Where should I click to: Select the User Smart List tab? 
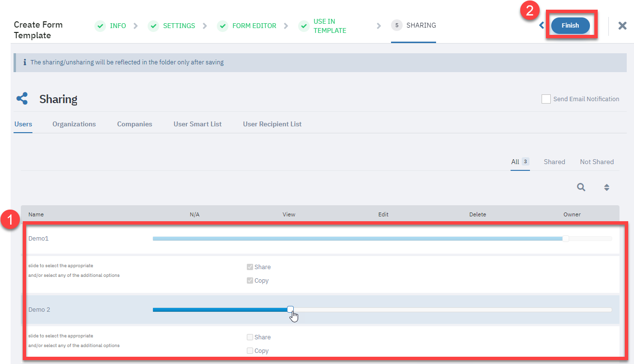(x=197, y=124)
